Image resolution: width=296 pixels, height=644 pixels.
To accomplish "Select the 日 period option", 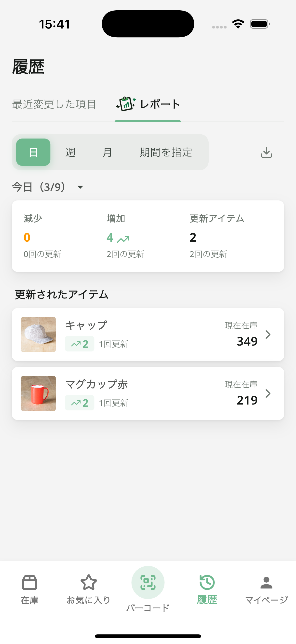I will coord(33,152).
